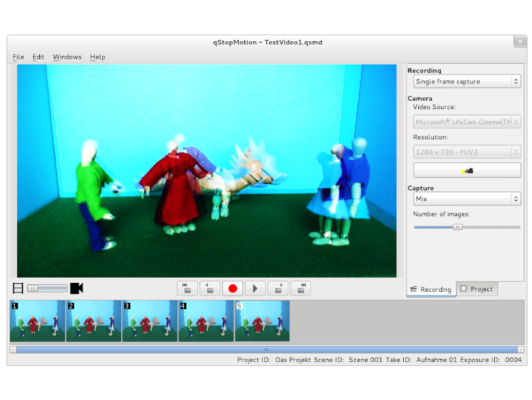Jump to the first frame with rewind icon
This screenshot has height=400, width=532.
tap(187, 288)
